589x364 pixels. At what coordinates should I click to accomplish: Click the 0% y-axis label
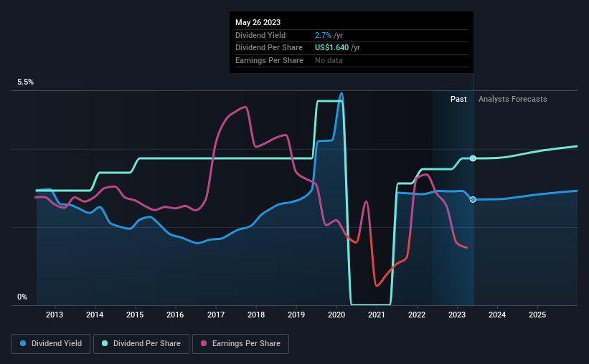pyautogui.click(x=22, y=297)
